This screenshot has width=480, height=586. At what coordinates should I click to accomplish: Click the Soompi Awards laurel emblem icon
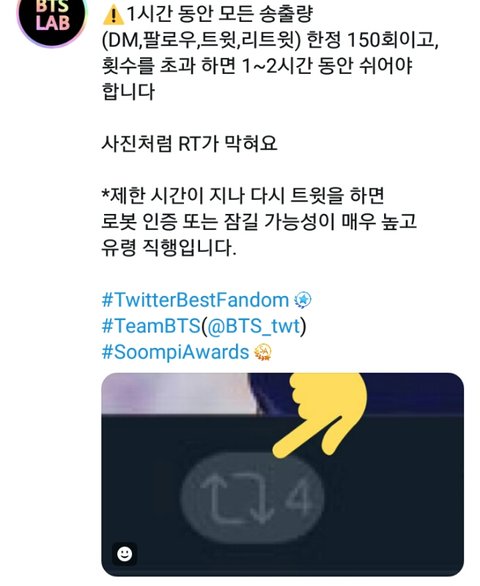(x=263, y=352)
